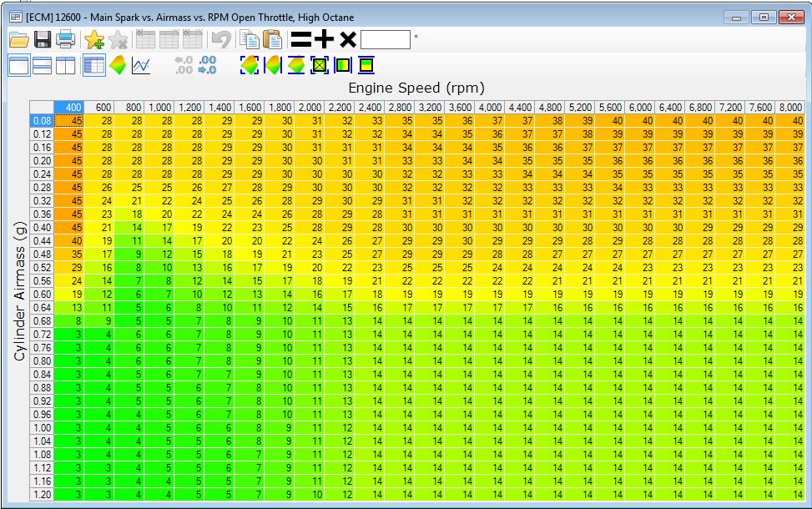The width and height of the screenshot is (812, 509).
Task: Toggle the single-pane table layout
Action: coord(18,65)
